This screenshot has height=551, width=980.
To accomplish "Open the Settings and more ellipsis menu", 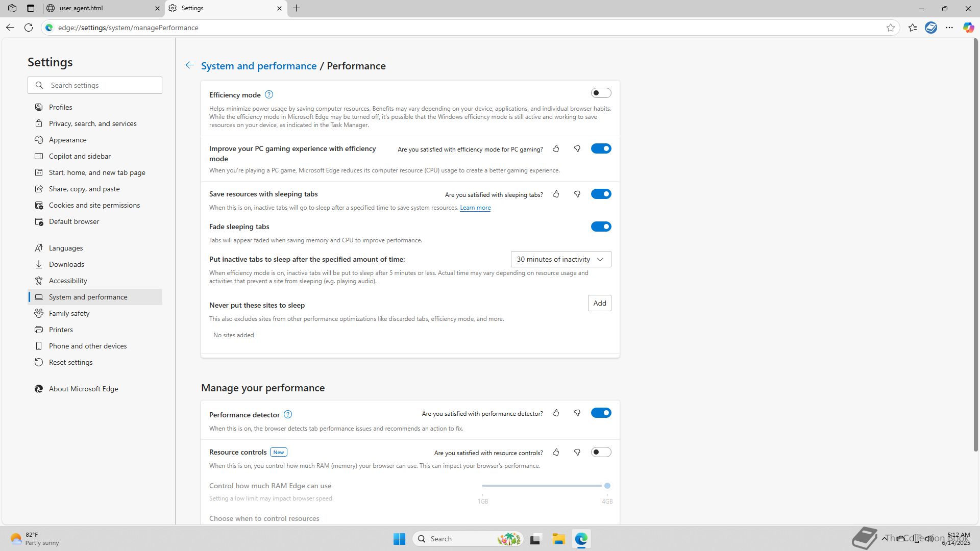I will pyautogui.click(x=949, y=28).
